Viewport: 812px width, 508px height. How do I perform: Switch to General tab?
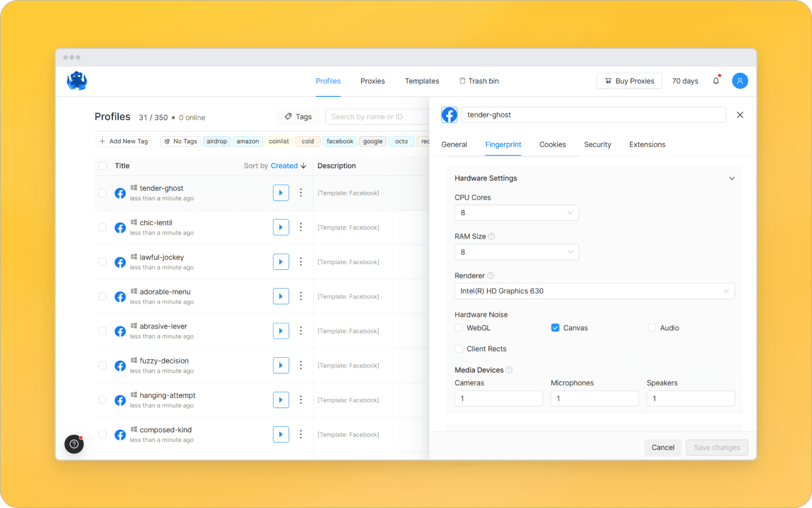454,144
